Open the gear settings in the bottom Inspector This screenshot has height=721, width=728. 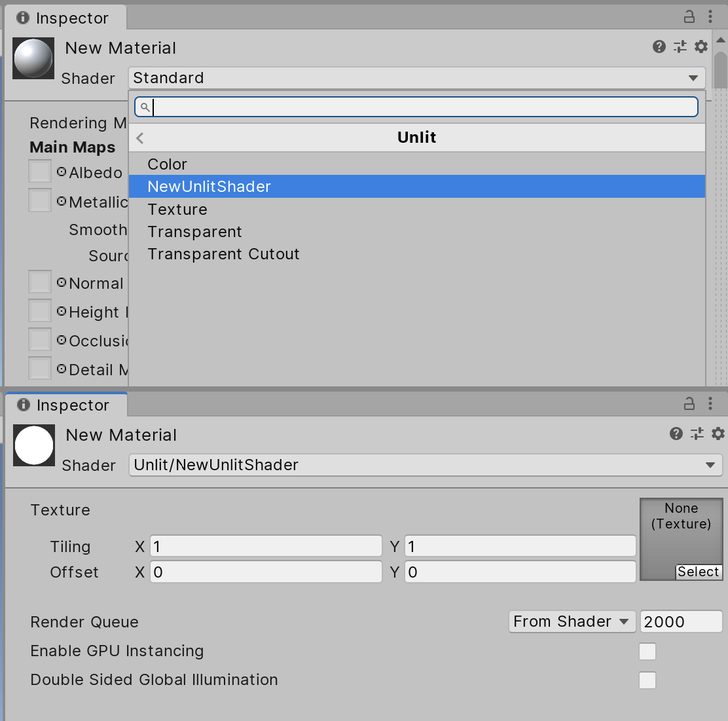pyautogui.click(x=718, y=434)
